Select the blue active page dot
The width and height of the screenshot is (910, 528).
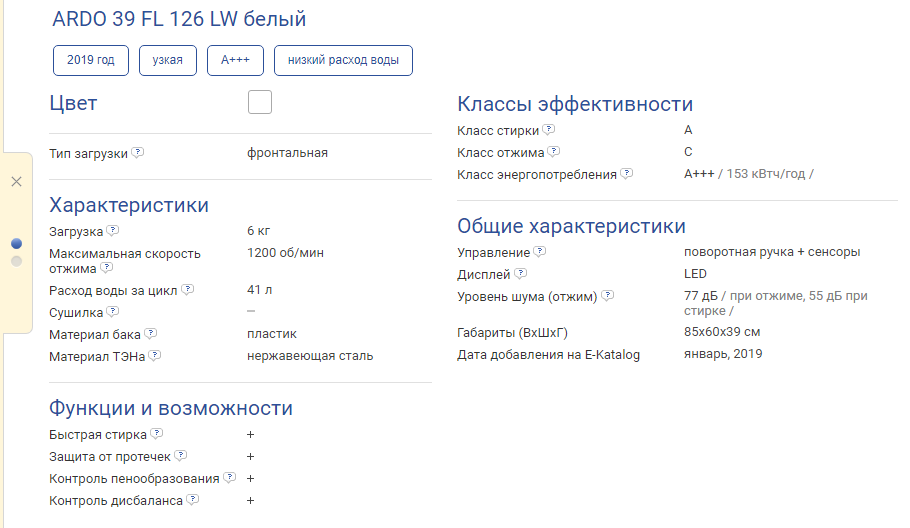pos(16,244)
